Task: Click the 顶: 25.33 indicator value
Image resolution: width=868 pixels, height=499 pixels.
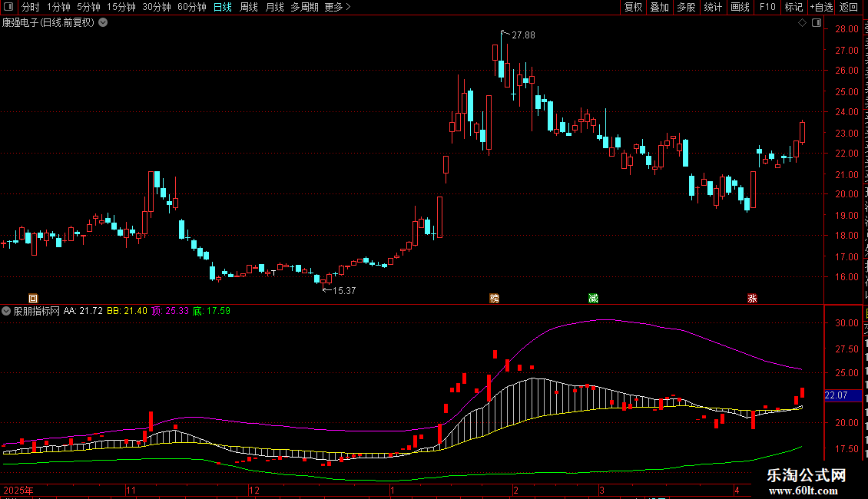Action: pos(170,311)
